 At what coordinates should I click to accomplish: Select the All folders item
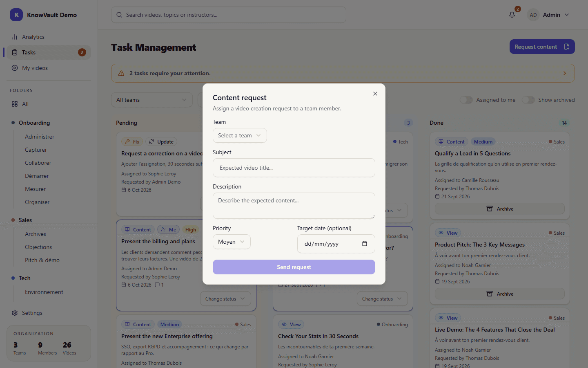pos(49,104)
